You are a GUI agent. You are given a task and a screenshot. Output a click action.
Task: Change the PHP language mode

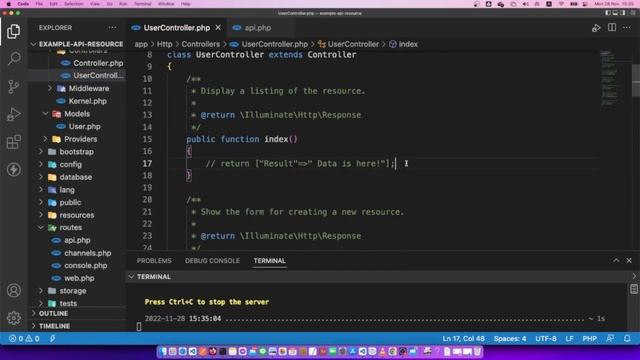[589, 338]
